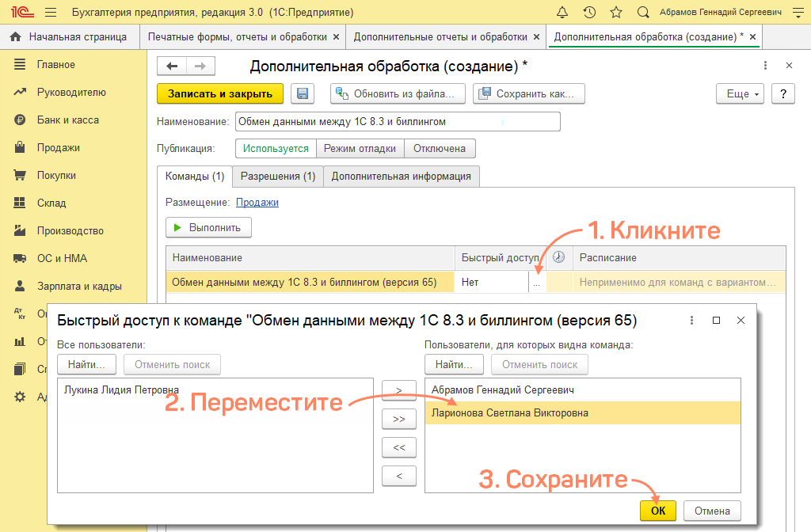This screenshot has width=811, height=532.
Task: Click the Наименование input field
Action: (398, 121)
